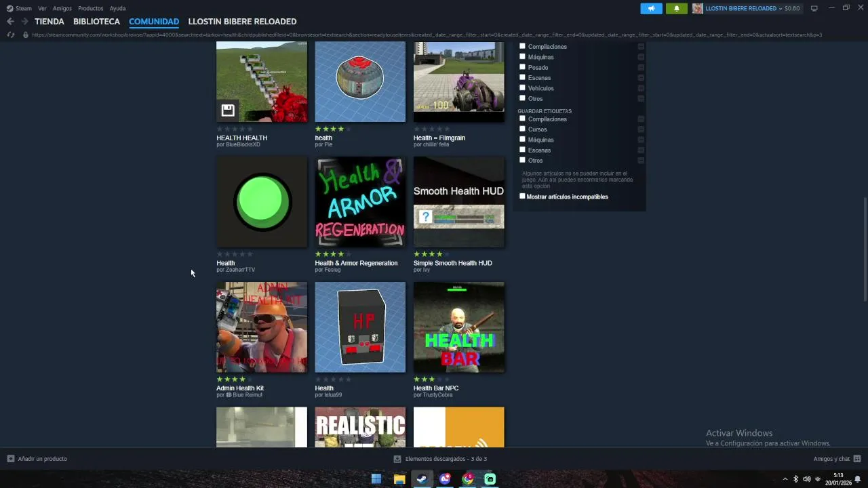Viewport: 868px width, 488px height.
Task: Check Escenas under GUARDAR ETIQUETAS
Action: pos(522,150)
